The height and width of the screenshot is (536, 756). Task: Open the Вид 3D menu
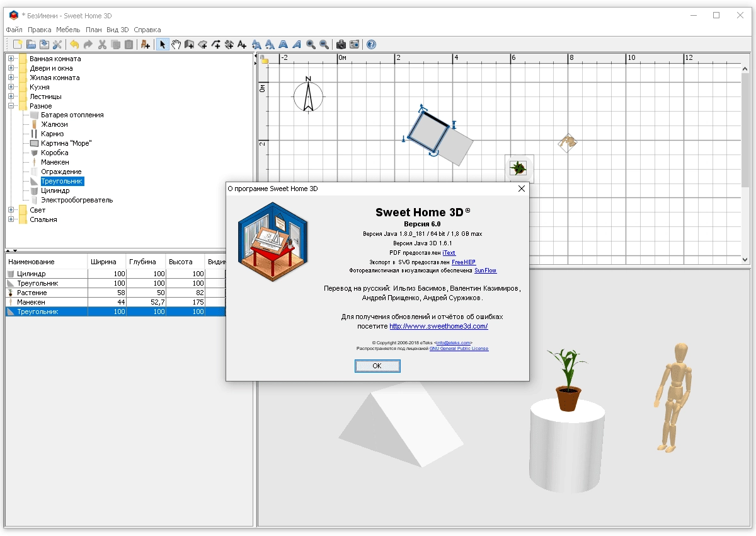click(x=117, y=30)
